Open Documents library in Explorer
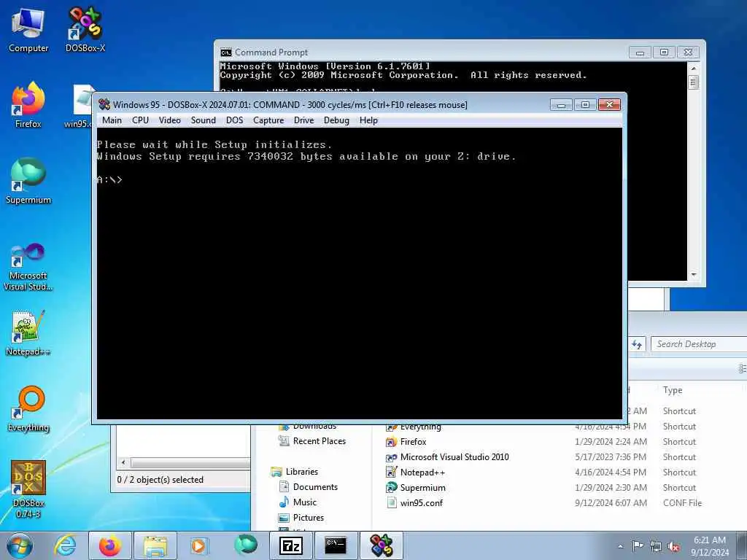Image resolution: width=747 pixels, height=560 pixels. (x=309, y=486)
